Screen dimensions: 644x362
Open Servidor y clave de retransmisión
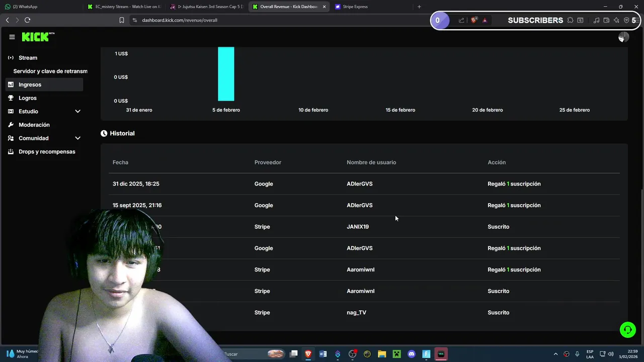click(50, 71)
